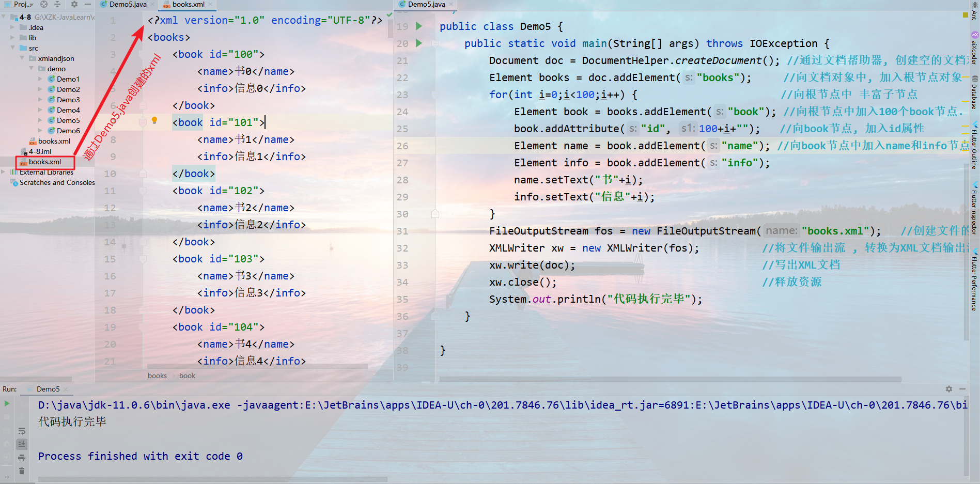This screenshot has height=484, width=980.
Task: Toggle soft-wrap in Run console
Action: (21, 431)
